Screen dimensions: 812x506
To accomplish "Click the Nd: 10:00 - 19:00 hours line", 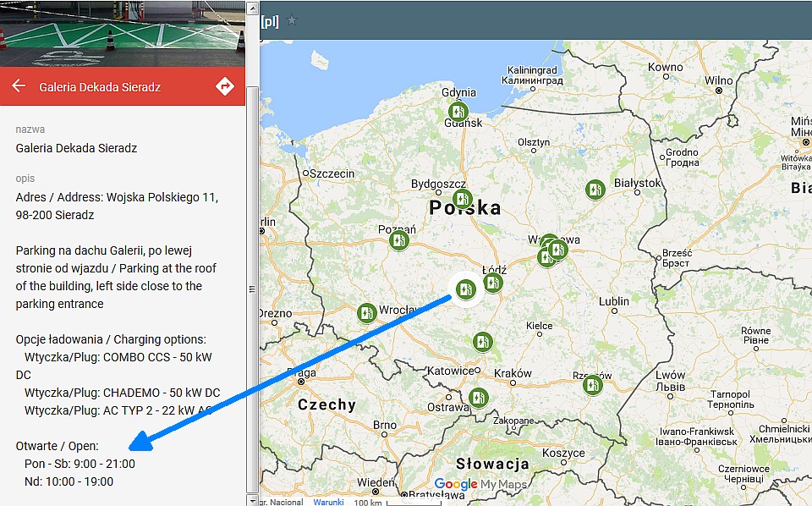I will (x=69, y=481).
